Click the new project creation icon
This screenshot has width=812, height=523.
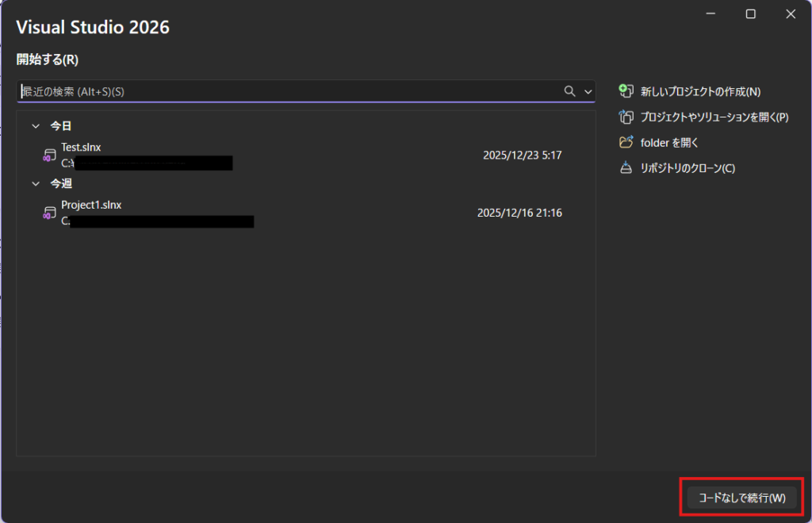[x=626, y=91]
